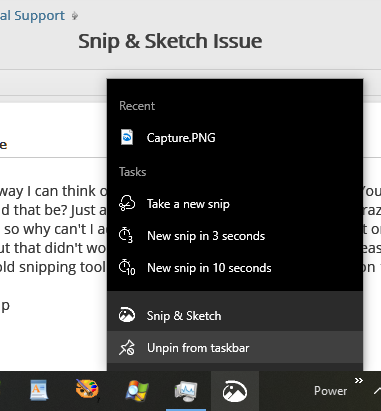Click Unpin from taskbar
Viewport: 381px width, 411px height.
pos(235,348)
